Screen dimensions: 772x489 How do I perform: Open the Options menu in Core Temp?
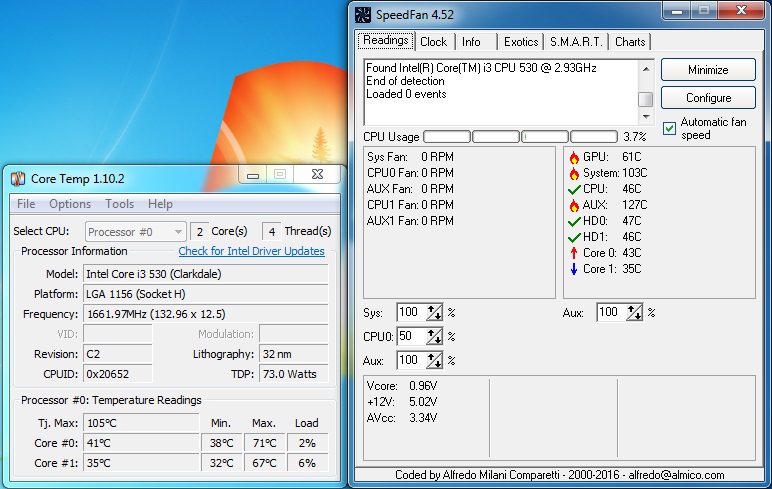70,204
